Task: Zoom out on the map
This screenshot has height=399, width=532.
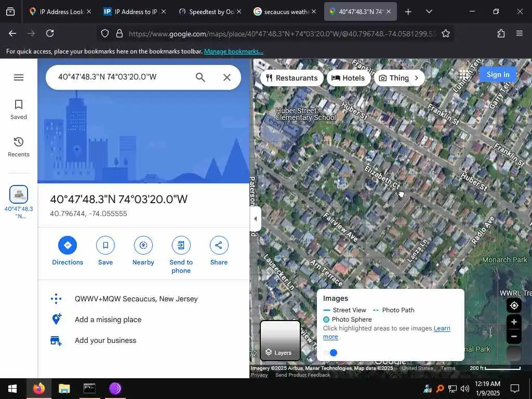Action: [x=514, y=337]
